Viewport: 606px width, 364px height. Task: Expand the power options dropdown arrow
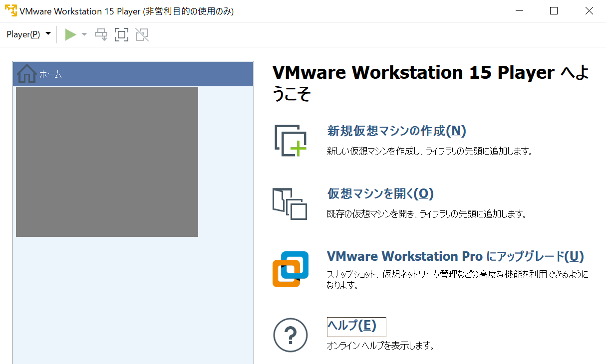[x=84, y=34]
